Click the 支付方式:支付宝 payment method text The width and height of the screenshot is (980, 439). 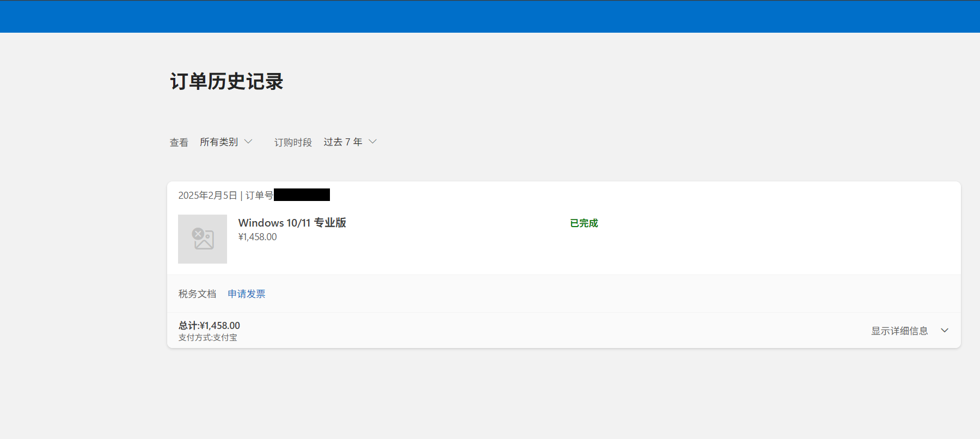(208, 338)
